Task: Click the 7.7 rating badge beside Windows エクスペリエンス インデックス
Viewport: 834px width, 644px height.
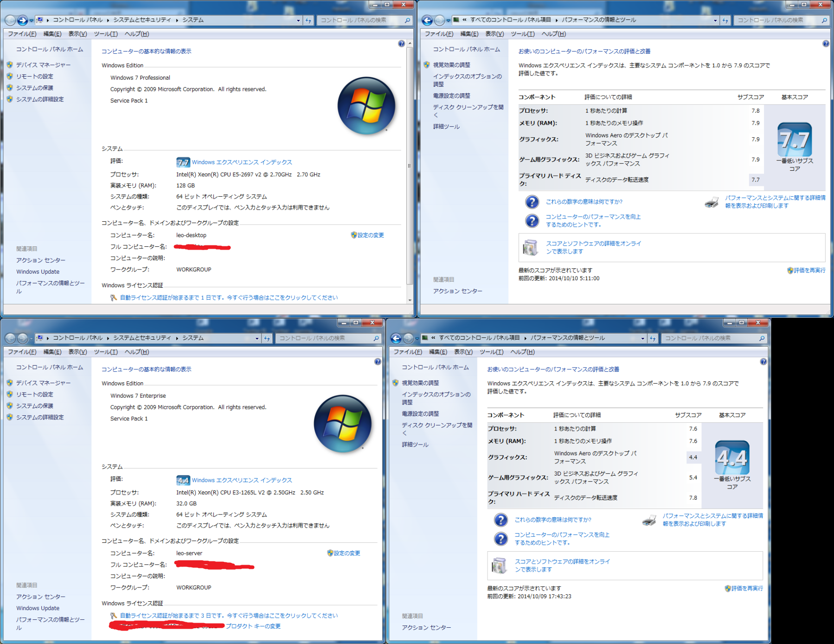Action: click(183, 162)
